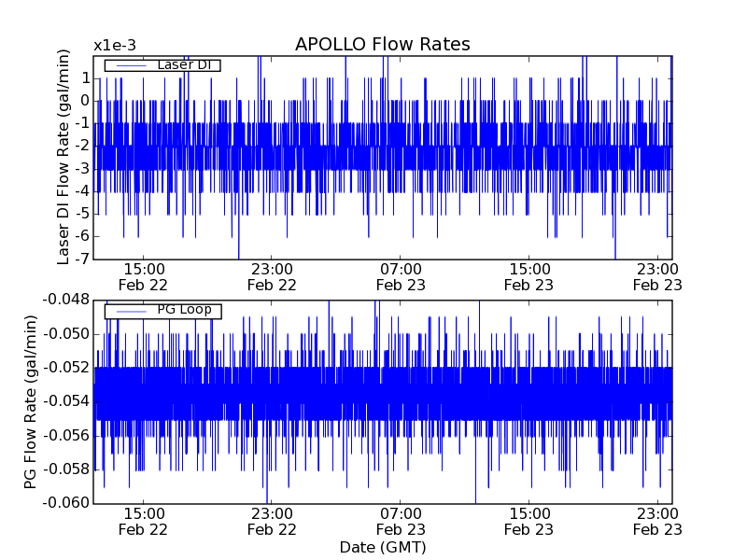Click first 15:00 Feb 22 tick on bottom plot

[x=143, y=521]
